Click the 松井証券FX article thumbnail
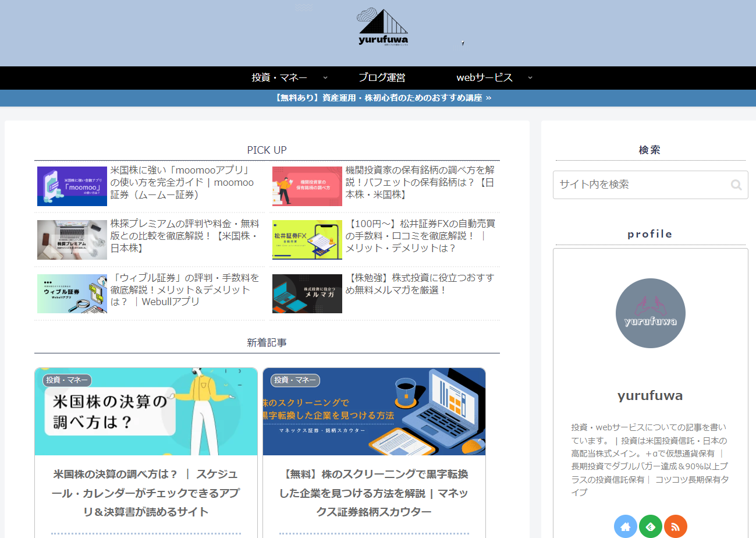Screen dimensions: 756x538 (x=307, y=240)
